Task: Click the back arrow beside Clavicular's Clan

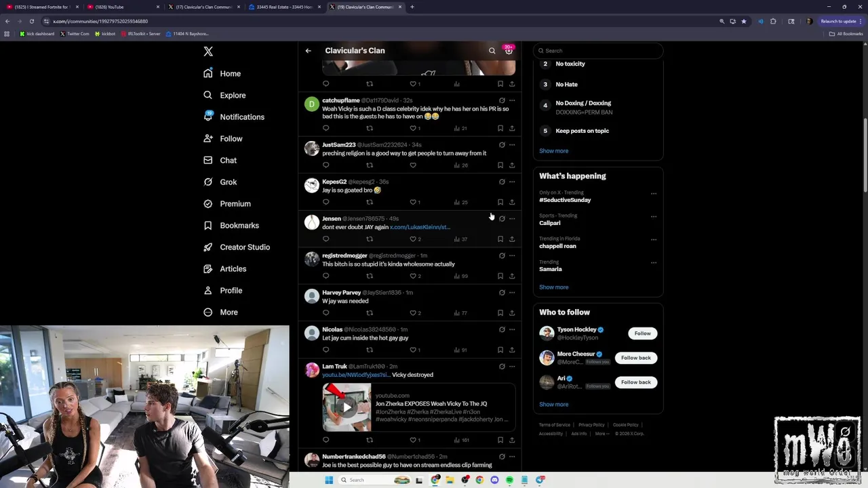Action: tap(308, 51)
